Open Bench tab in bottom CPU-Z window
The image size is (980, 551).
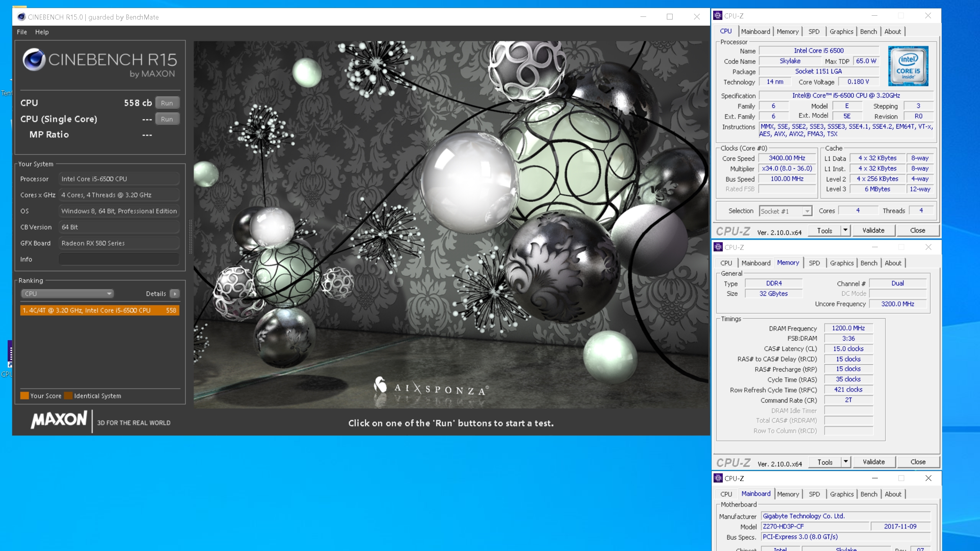[x=869, y=494]
